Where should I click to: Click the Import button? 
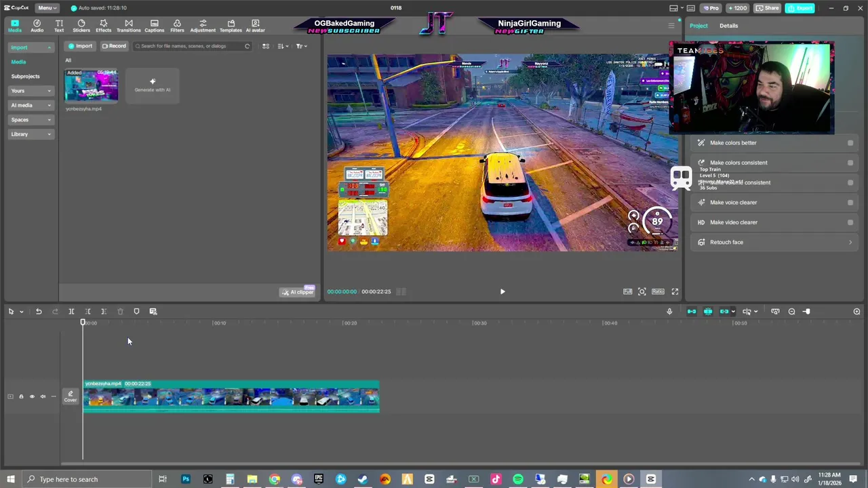pos(80,46)
